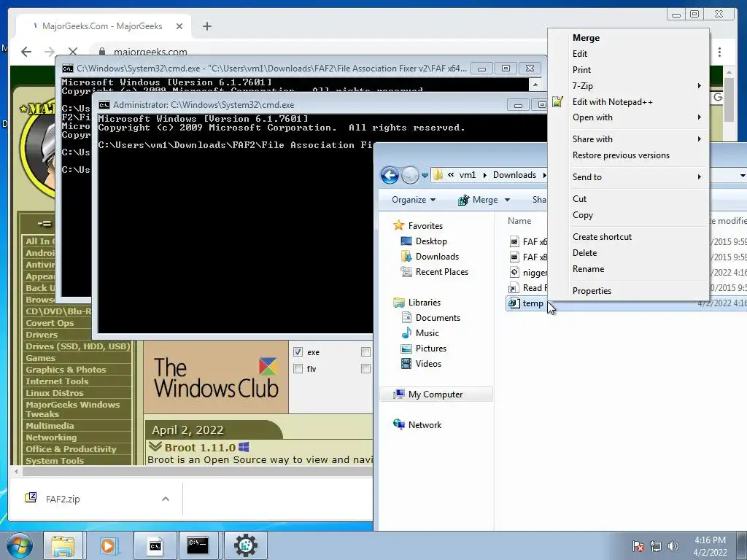Image resolution: width=747 pixels, height=560 pixels.
Task: Click Explorer forward navigation button
Action: pos(410,175)
